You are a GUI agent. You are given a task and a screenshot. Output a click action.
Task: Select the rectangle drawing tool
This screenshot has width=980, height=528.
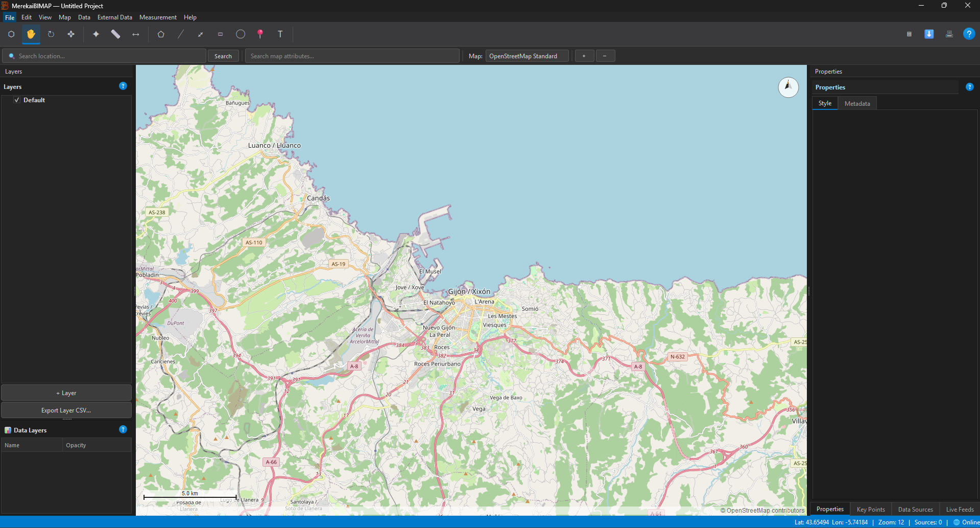pyautogui.click(x=221, y=34)
